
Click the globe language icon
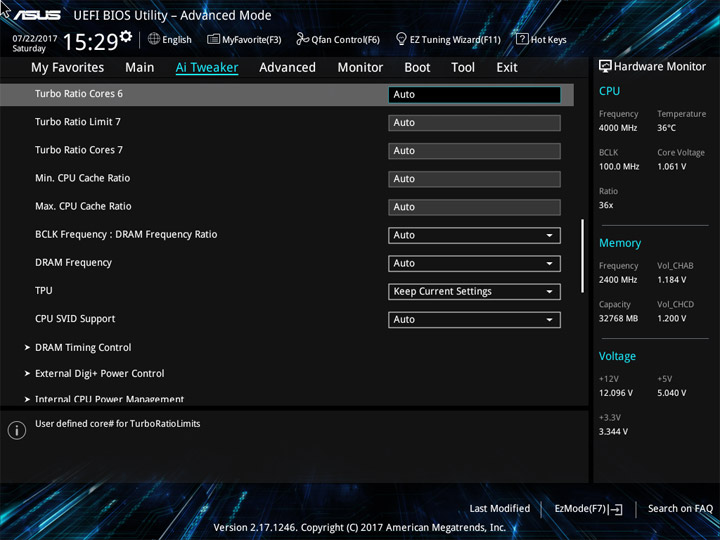154,39
